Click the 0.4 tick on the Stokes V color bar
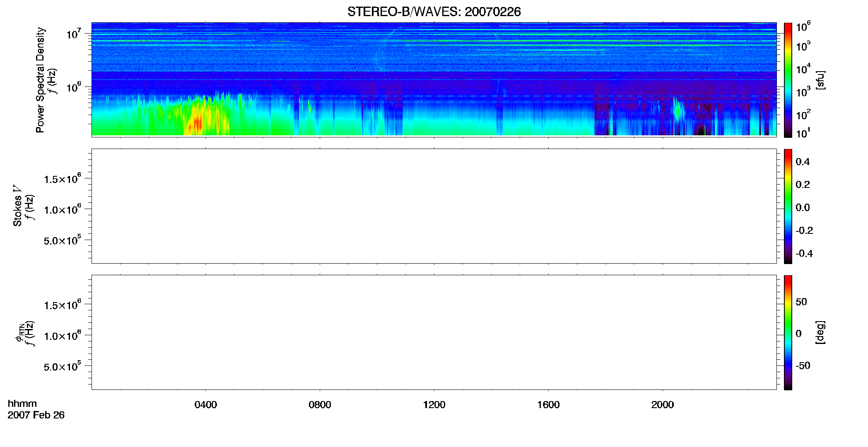Viewport: 868px width, 447px height. point(803,162)
